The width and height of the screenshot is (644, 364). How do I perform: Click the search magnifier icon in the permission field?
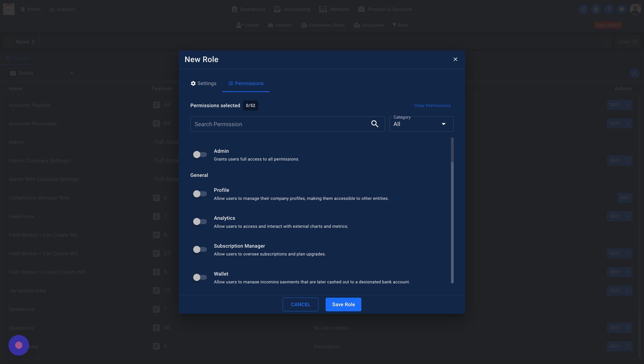pyautogui.click(x=374, y=124)
